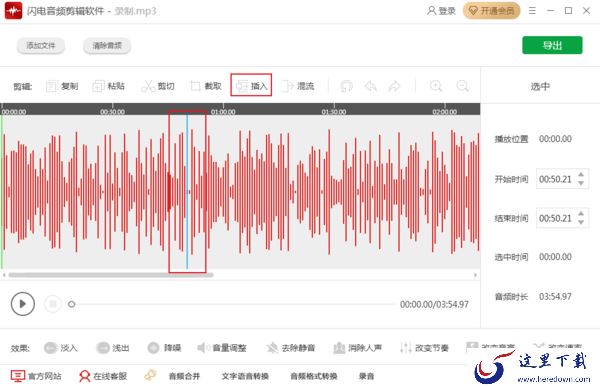
Task: Select the 混流 mix tool
Action: 298,86
